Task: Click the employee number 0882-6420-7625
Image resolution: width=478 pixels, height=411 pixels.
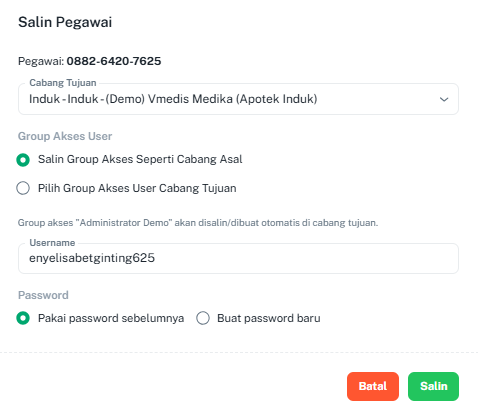Action: click(114, 61)
